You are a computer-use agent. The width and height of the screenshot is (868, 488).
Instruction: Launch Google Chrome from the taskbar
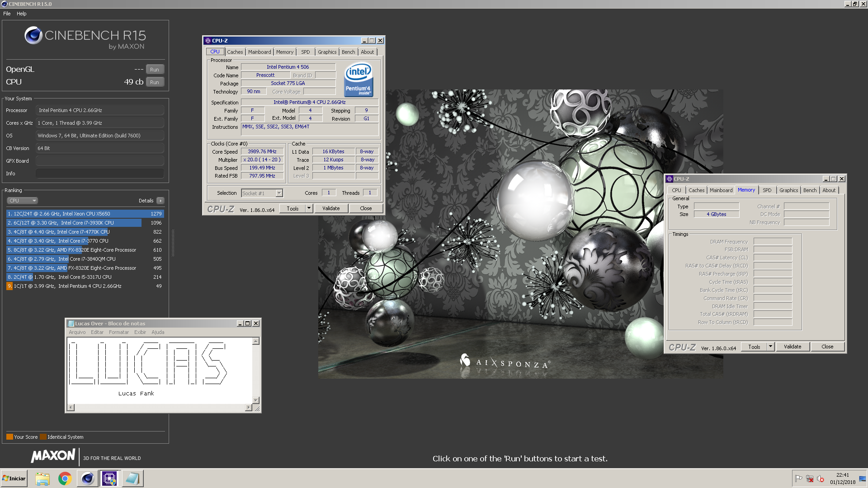click(65, 479)
